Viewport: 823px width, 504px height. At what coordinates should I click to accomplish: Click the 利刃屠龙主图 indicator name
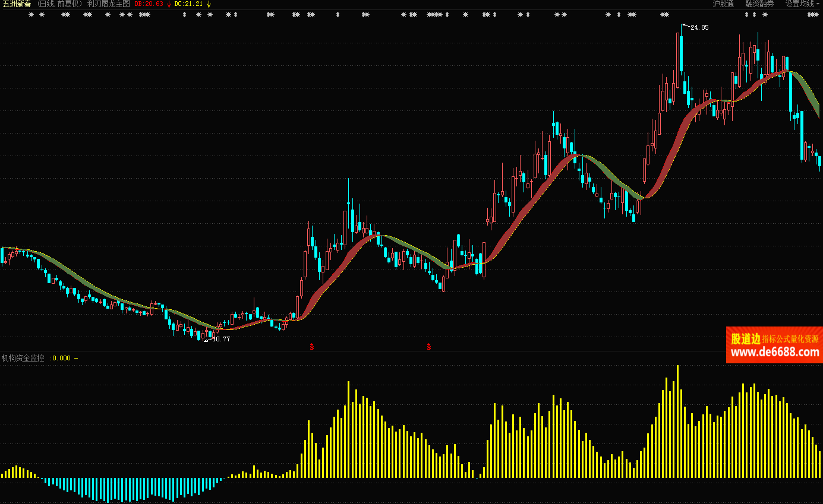[108, 4]
